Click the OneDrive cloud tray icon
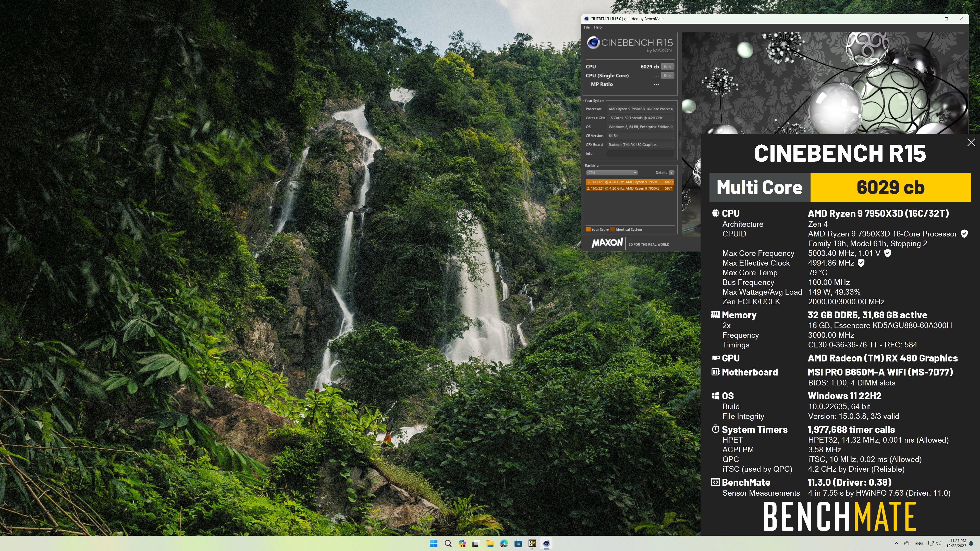Image resolution: width=980 pixels, height=551 pixels. (x=907, y=543)
